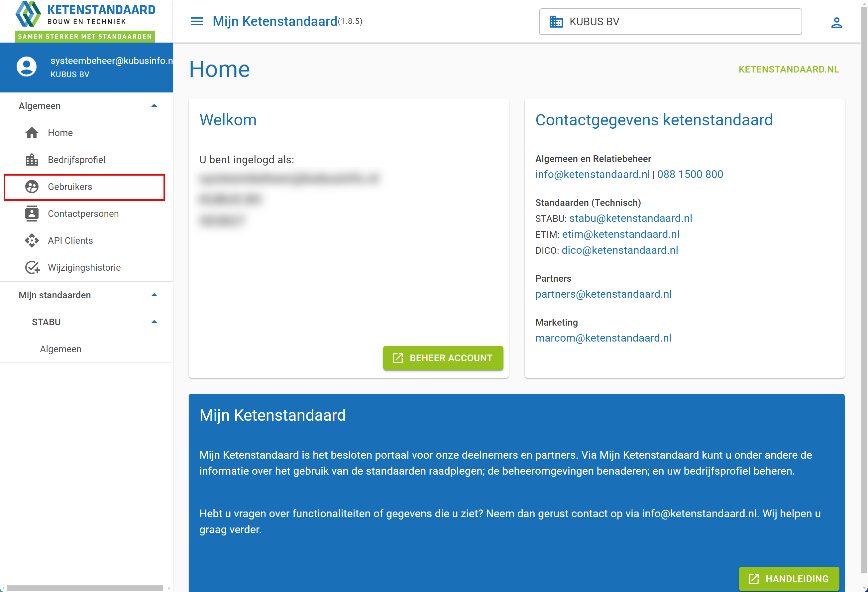Viewport: 868px width, 592px height.
Task: Click the 'SAMEN STERKER MET STANDAARDEN' banner
Action: click(85, 36)
